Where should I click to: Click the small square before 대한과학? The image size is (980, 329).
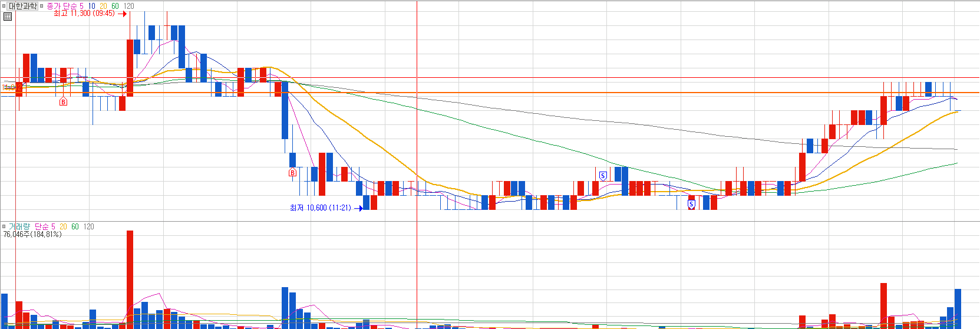point(4,6)
